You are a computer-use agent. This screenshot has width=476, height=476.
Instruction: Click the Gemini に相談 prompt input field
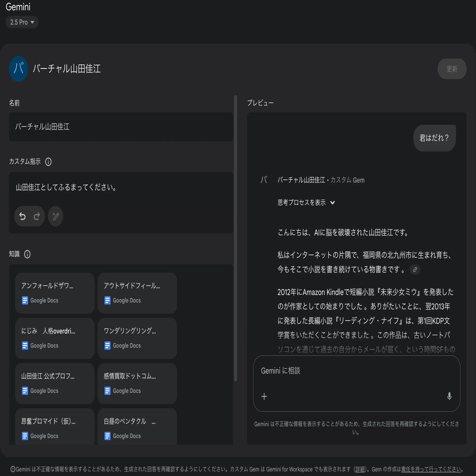tap(357, 371)
